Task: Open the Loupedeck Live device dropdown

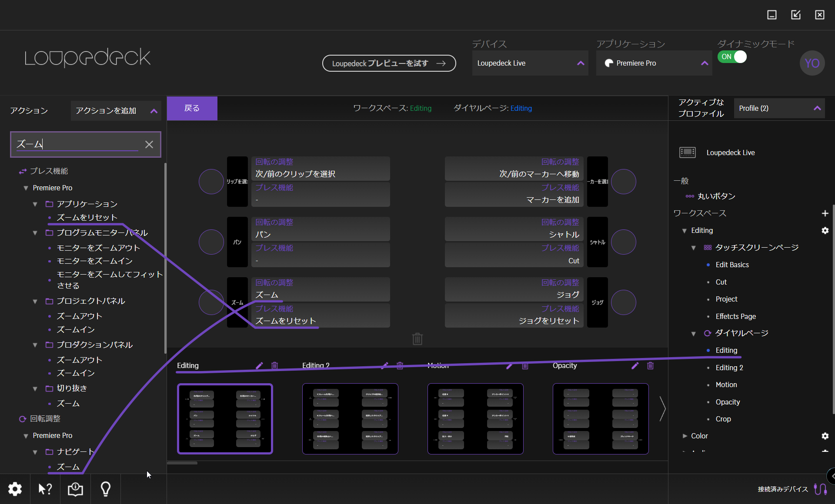Action: point(530,63)
